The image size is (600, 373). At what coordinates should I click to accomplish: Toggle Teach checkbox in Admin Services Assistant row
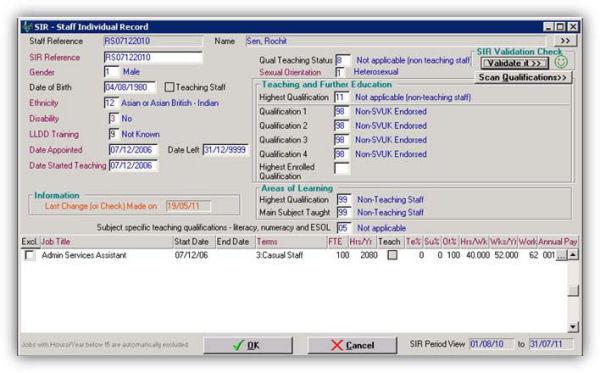392,255
